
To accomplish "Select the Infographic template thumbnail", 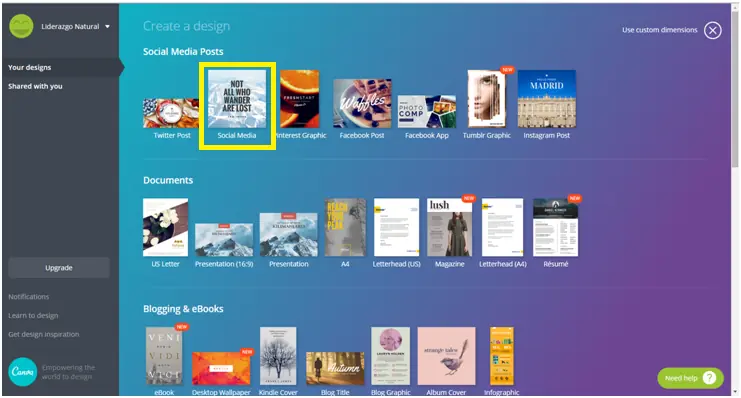I will click(502, 356).
